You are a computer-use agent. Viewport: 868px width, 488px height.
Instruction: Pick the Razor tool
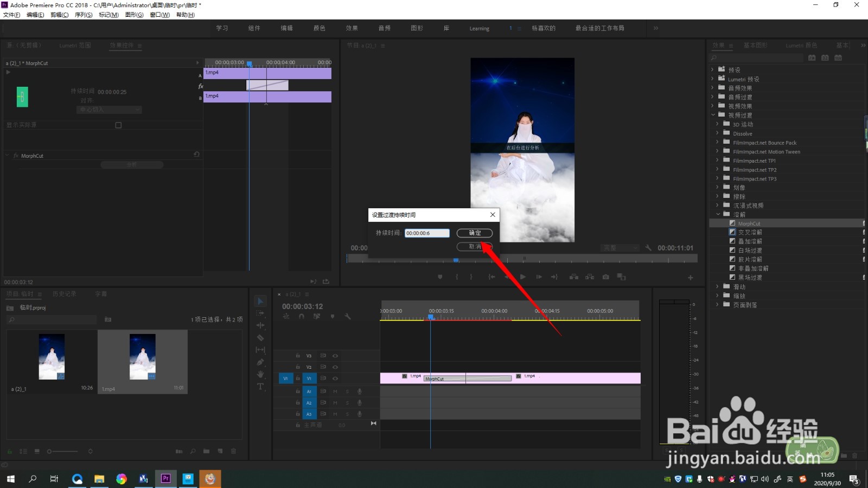coord(260,338)
